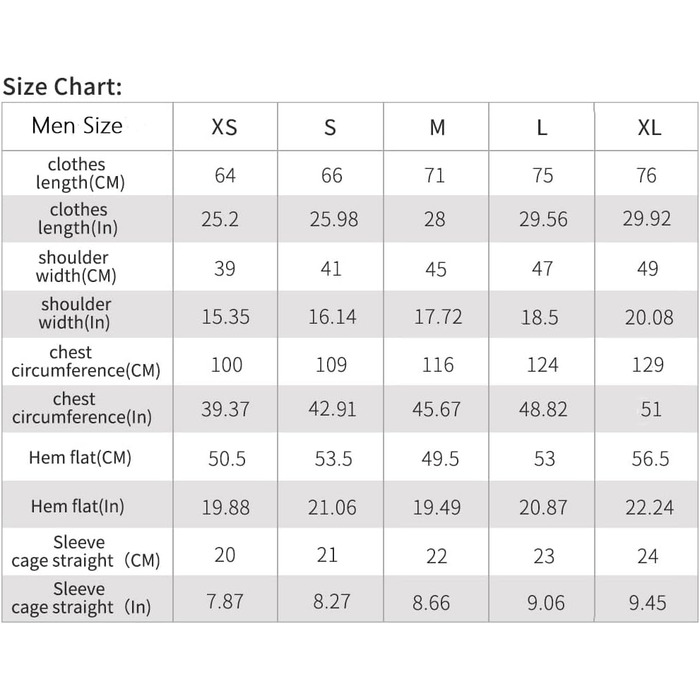
Task: Select the "Men Size" header cell
Action: tap(77, 126)
